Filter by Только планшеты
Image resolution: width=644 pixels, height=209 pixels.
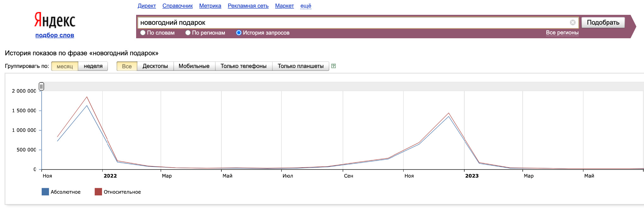(301, 66)
